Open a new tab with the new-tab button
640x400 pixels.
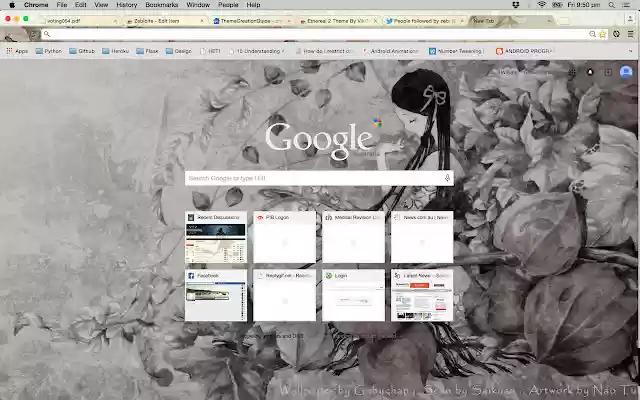click(x=564, y=21)
